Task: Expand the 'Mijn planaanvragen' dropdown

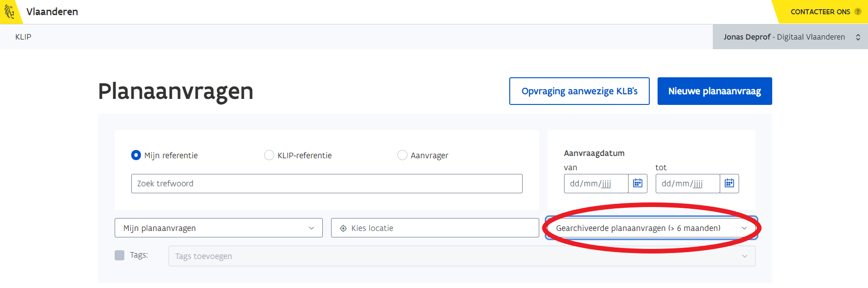Action: [x=218, y=228]
